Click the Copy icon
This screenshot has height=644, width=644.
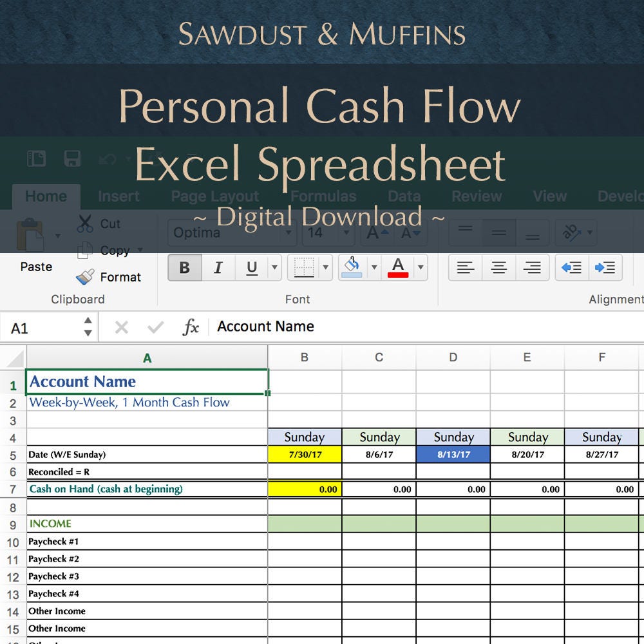click(84, 250)
